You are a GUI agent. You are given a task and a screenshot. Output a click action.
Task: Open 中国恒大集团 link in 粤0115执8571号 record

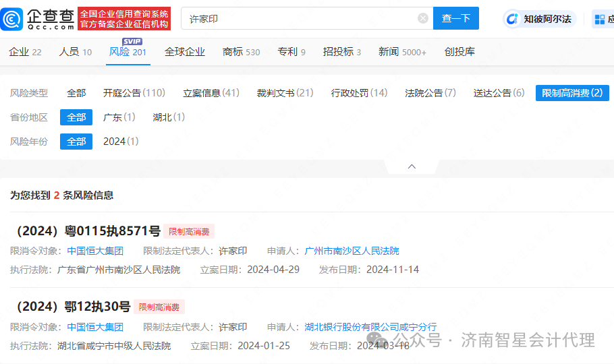pos(95,251)
